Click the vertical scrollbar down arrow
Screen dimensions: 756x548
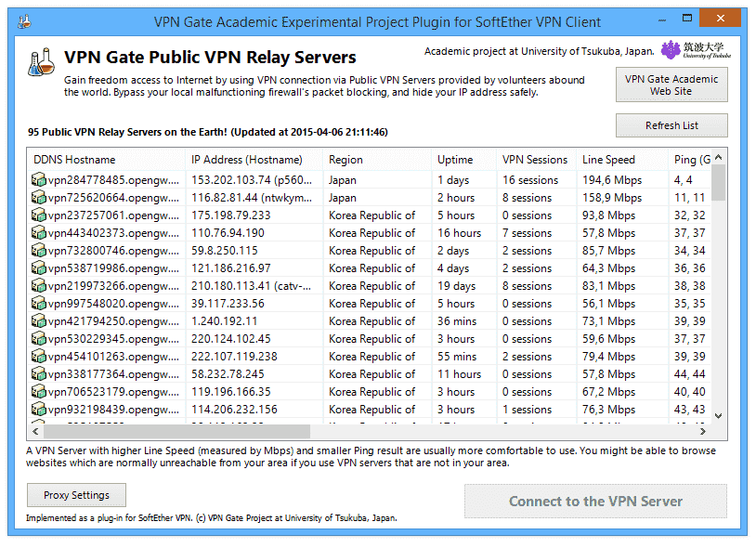719,416
